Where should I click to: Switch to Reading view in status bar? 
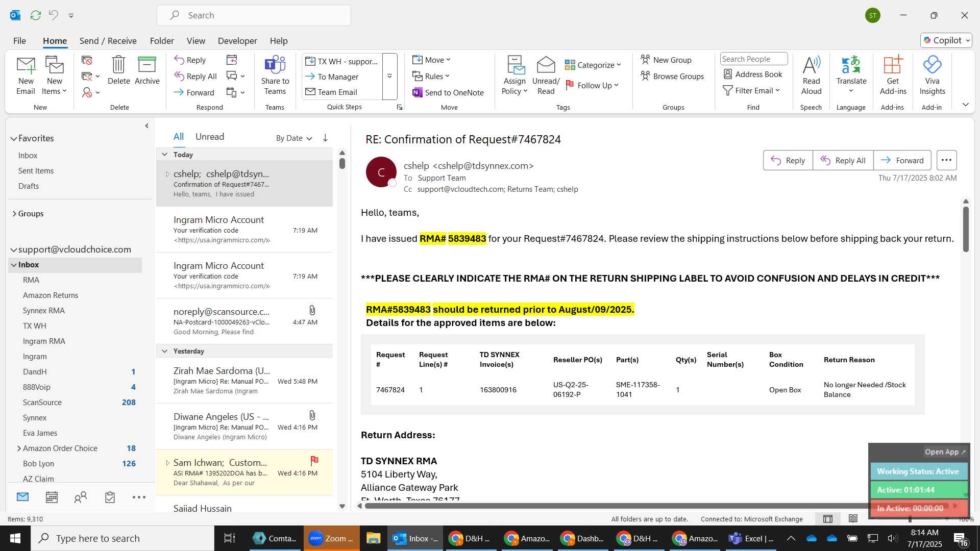853,519
